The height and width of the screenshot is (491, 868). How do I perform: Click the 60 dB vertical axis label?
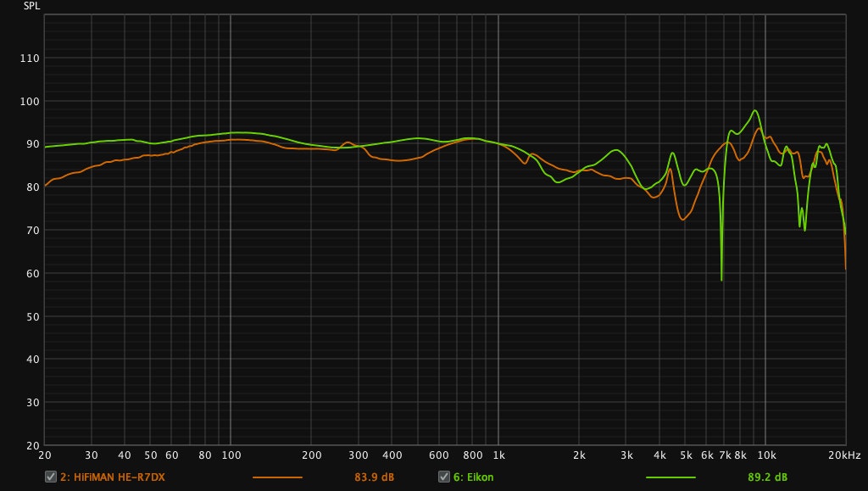[x=32, y=273]
